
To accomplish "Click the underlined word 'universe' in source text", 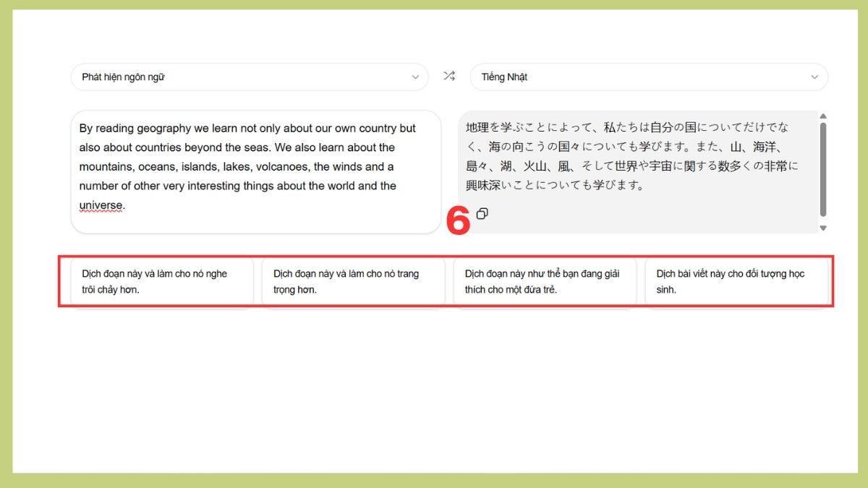I will pyautogui.click(x=101, y=205).
